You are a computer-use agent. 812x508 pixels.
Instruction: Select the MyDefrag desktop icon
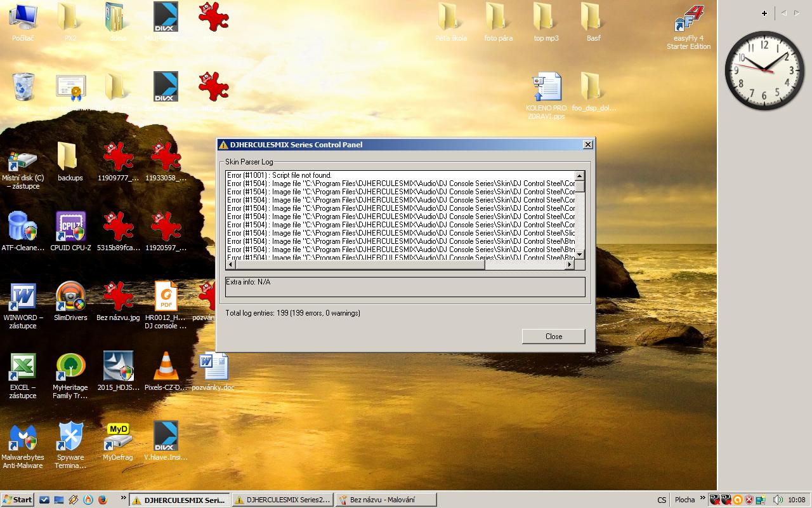pos(118,441)
